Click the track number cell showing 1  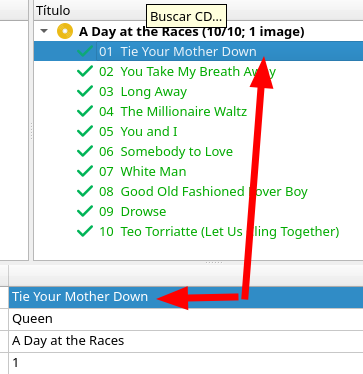[x=186, y=363]
